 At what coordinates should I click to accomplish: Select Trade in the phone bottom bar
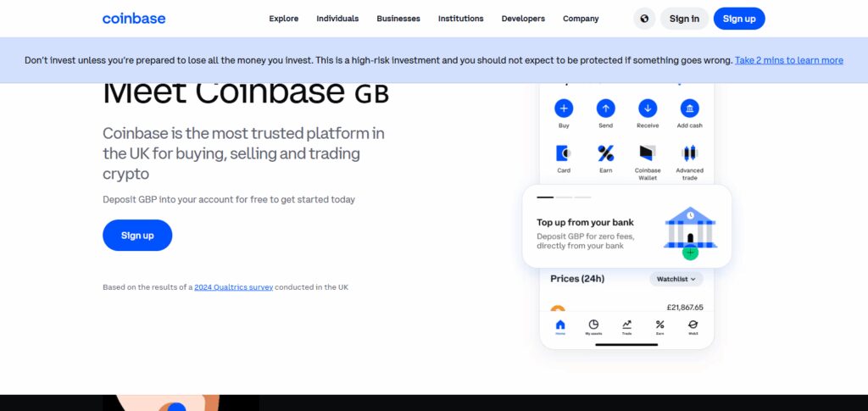point(626,327)
